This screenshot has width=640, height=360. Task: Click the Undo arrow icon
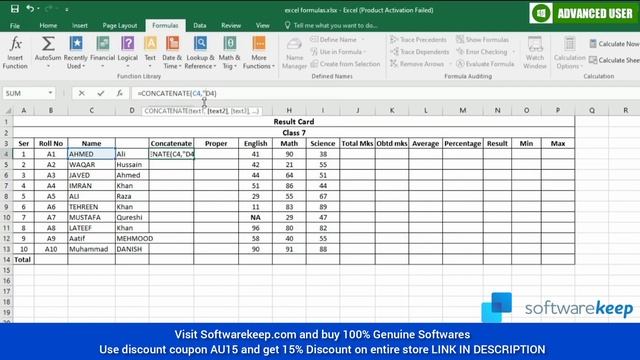(30, 9)
